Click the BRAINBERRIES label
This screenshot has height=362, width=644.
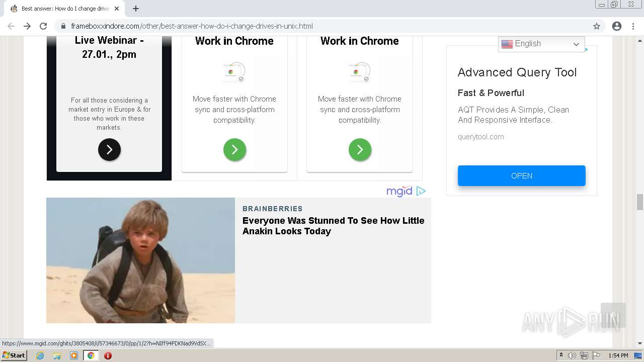point(273,209)
